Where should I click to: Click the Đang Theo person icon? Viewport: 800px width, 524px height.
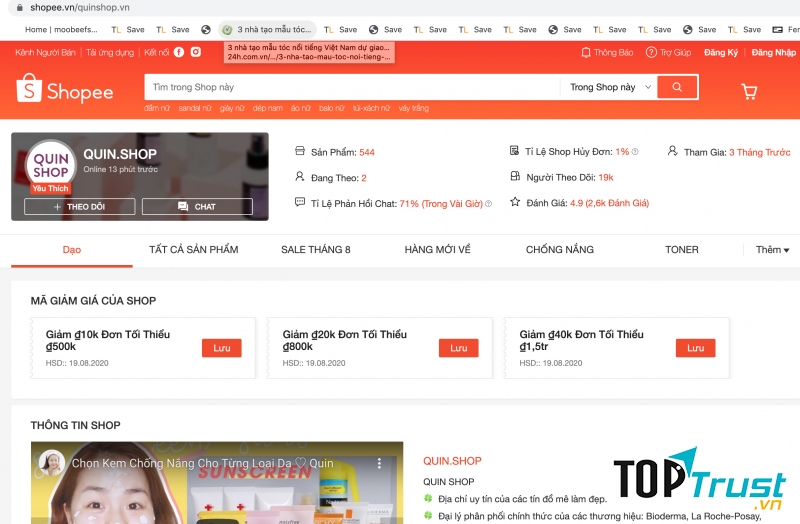tap(300, 177)
